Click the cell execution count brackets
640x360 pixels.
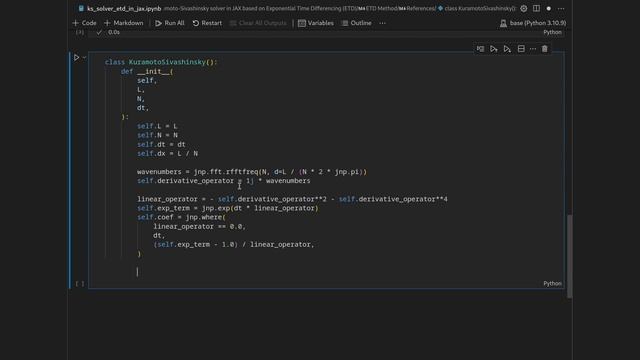80,283
